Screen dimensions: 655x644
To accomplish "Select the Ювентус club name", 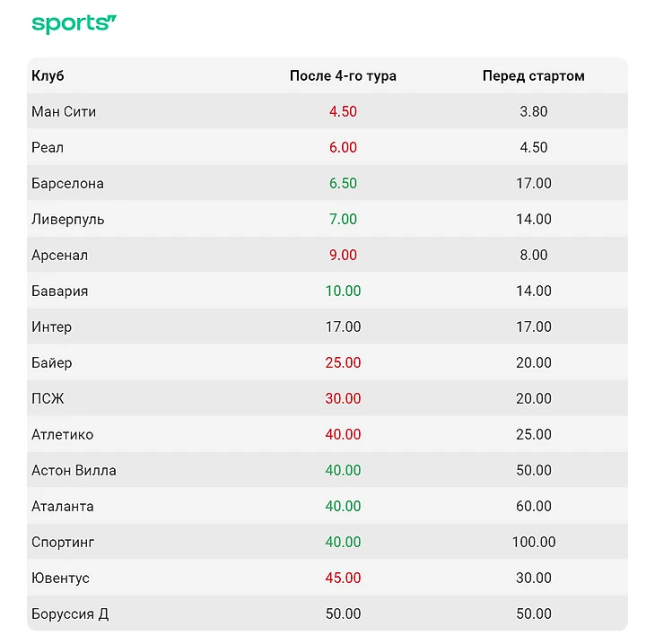I will 61,579.
